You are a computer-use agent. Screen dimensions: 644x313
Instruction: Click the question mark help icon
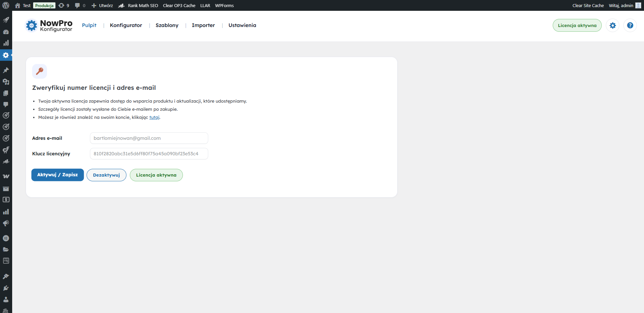pos(630,25)
